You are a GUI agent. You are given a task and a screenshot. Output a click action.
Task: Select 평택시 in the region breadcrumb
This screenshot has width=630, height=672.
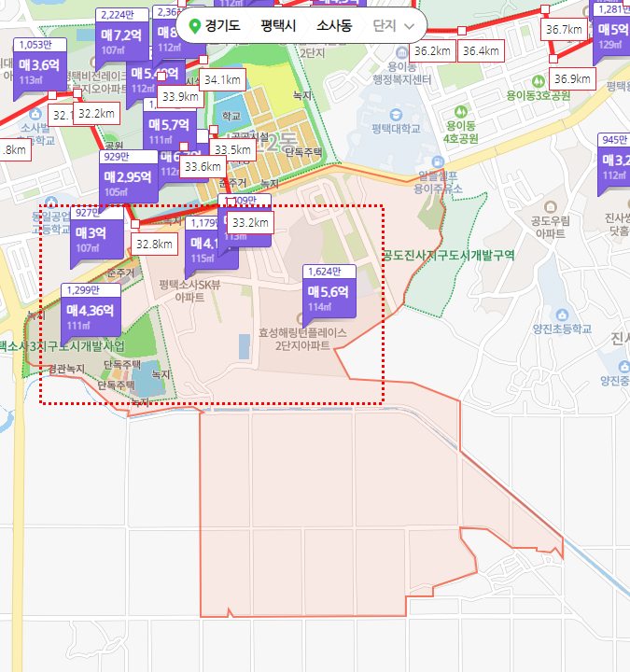pos(278,26)
